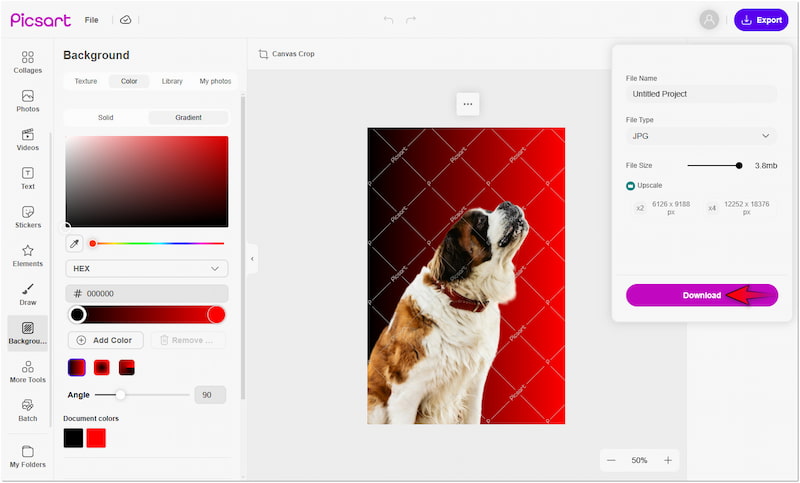Open the File menu
The image size is (800, 483).
91,20
